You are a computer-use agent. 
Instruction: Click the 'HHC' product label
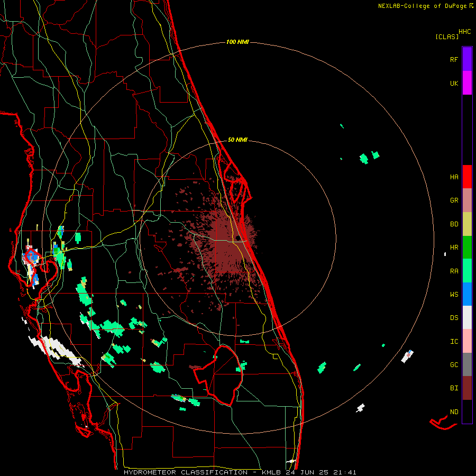(x=465, y=32)
